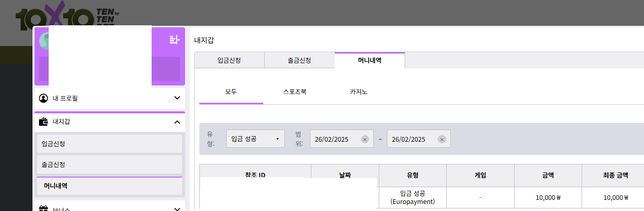The height and width of the screenshot is (211, 644).
Task: Switch to the 입금신청 tab at top
Action: 229,60
